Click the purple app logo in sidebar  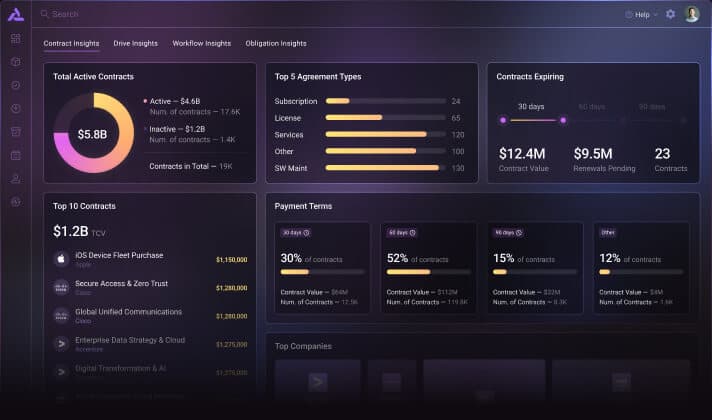15,14
